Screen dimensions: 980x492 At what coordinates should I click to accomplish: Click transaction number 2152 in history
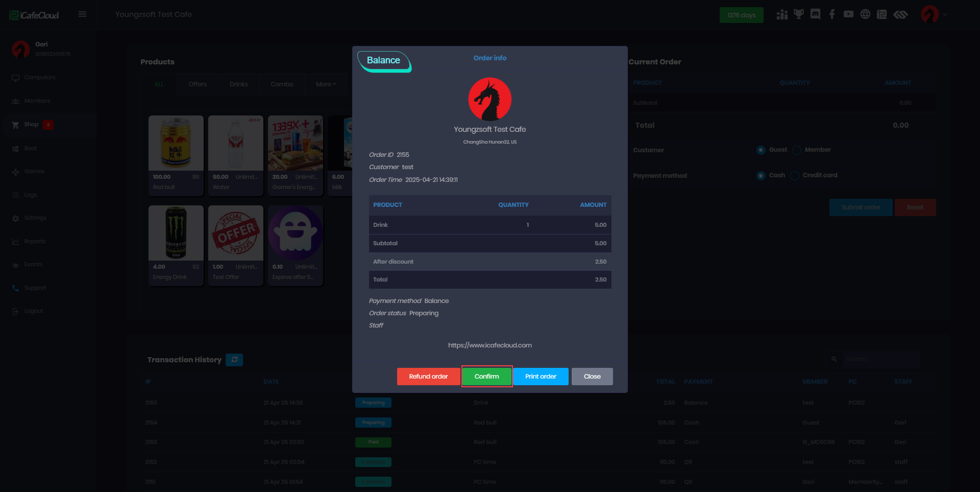click(x=151, y=462)
